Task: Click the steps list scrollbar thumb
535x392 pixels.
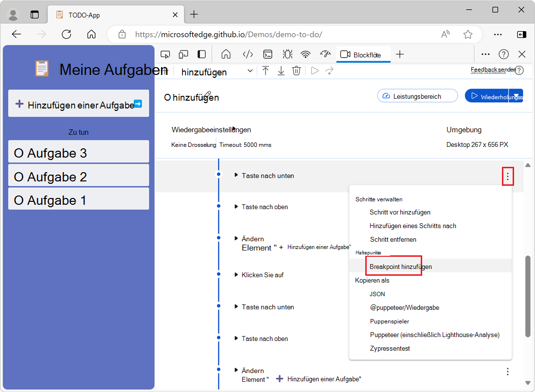Action: [528, 296]
